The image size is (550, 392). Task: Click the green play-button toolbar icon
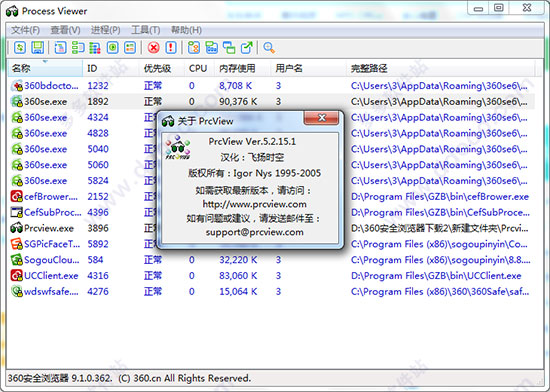(113, 47)
